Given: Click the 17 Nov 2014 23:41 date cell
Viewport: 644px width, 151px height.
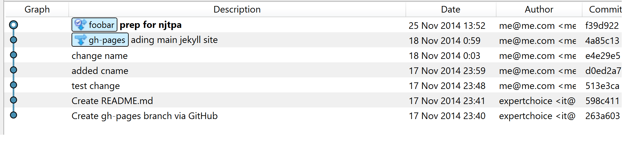Looking at the screenshot, I should coord(447,101).
